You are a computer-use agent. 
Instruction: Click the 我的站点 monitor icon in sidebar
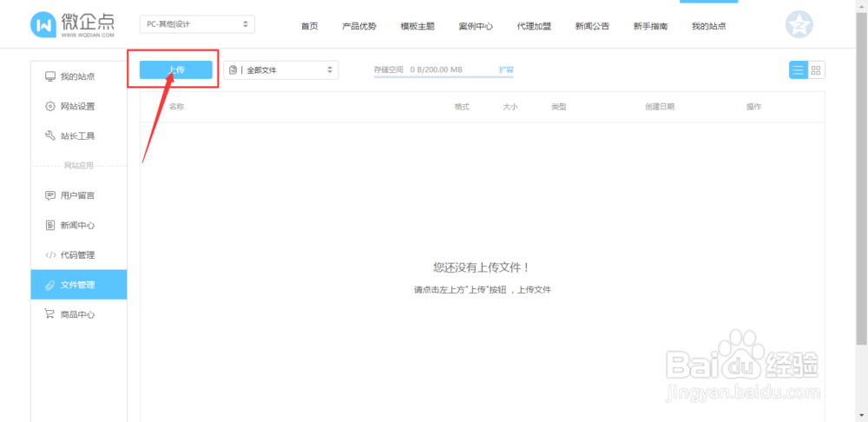[50, 76]
